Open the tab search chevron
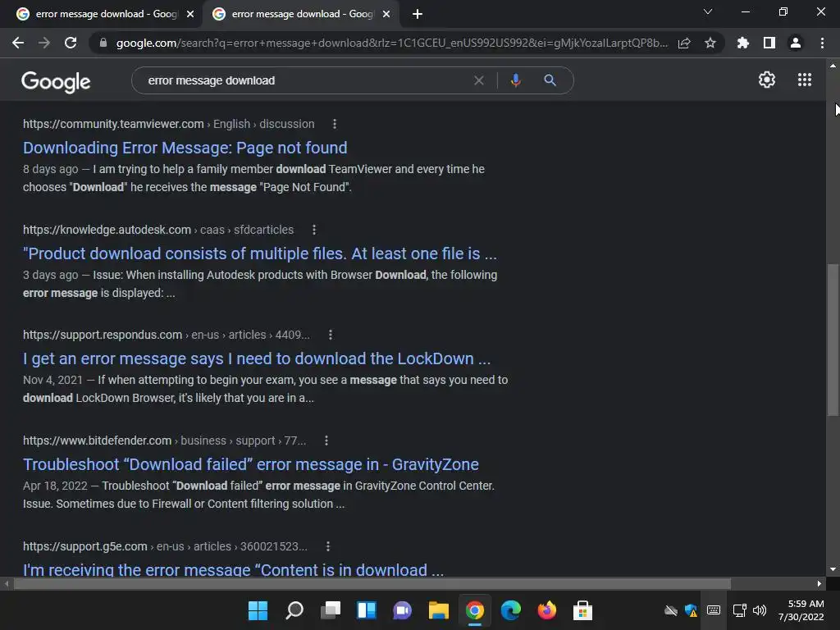Viewport: 840px width, 630px height. click(708, 11)
